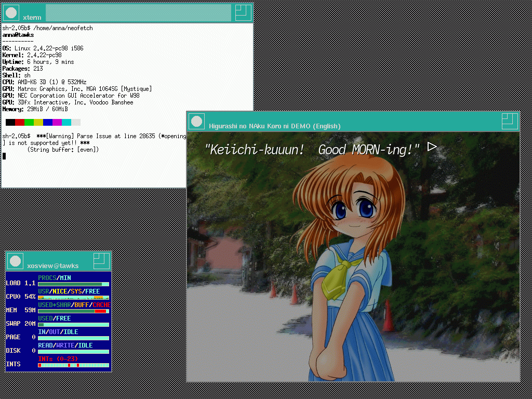Click the "LOAD 1.1" label in xosview
Screen dimensions: 532x399
coord(21,283)
